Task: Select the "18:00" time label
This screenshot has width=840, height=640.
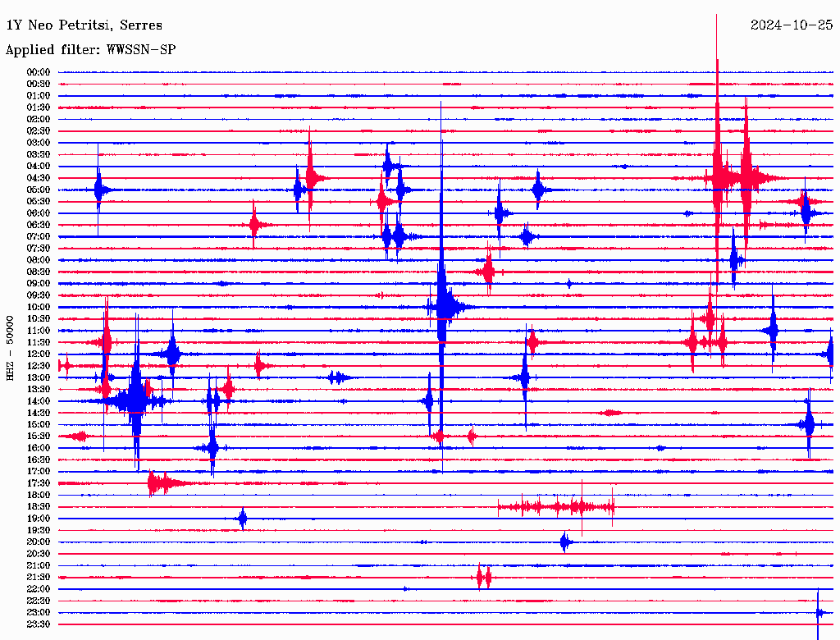Action: 38,496
